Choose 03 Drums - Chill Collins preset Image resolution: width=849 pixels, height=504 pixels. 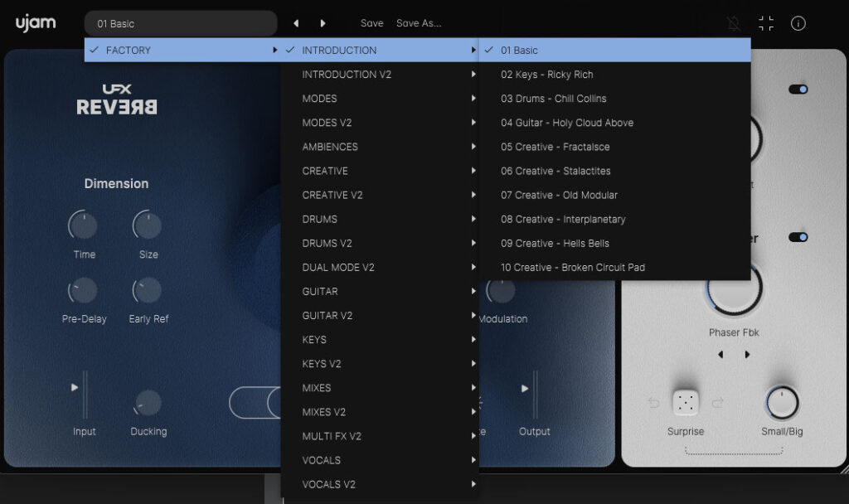tap(553, 99)
